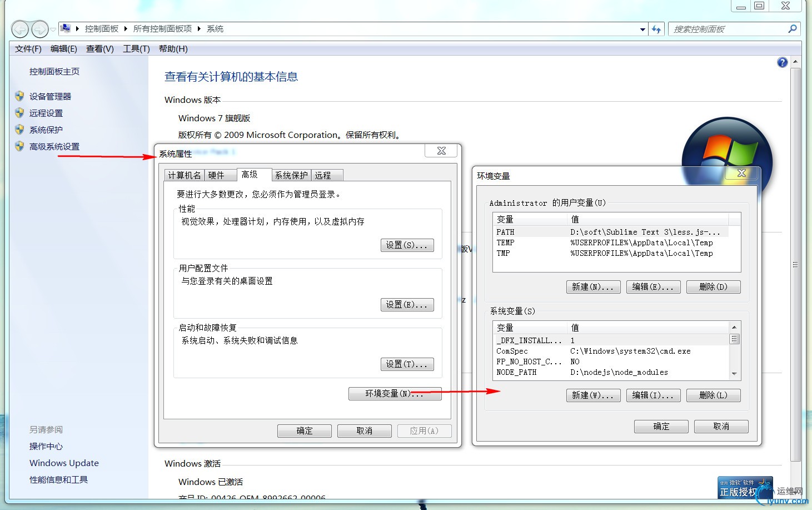The image size is (812, 510).
Task: Open 高级系统设置 link
Action: (x=54, y=146)
